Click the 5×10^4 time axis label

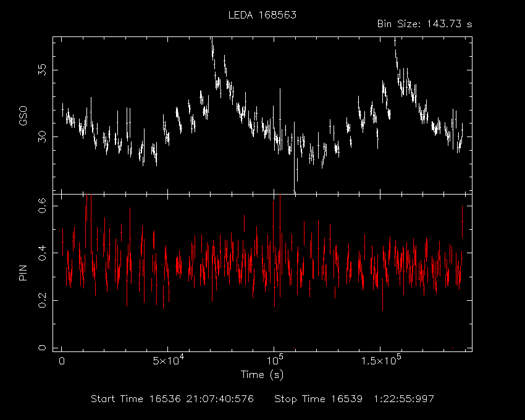[169, 359]
